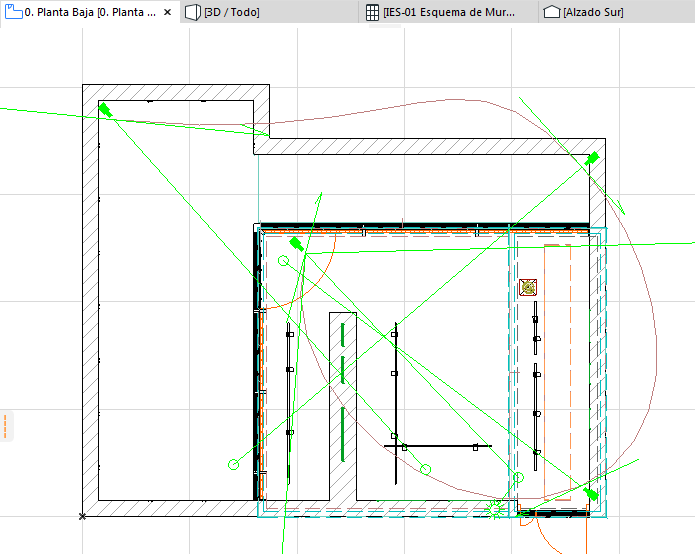The image size is (695, 554).
Task: Close the 0. Planta Baja tab
Action: point(168,12)
